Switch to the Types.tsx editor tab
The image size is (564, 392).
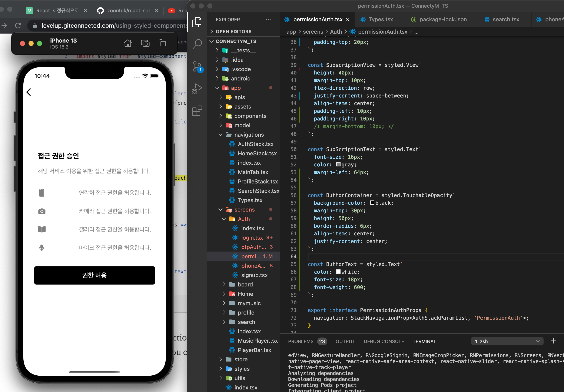pyautogui.click(x=380, y=19)
